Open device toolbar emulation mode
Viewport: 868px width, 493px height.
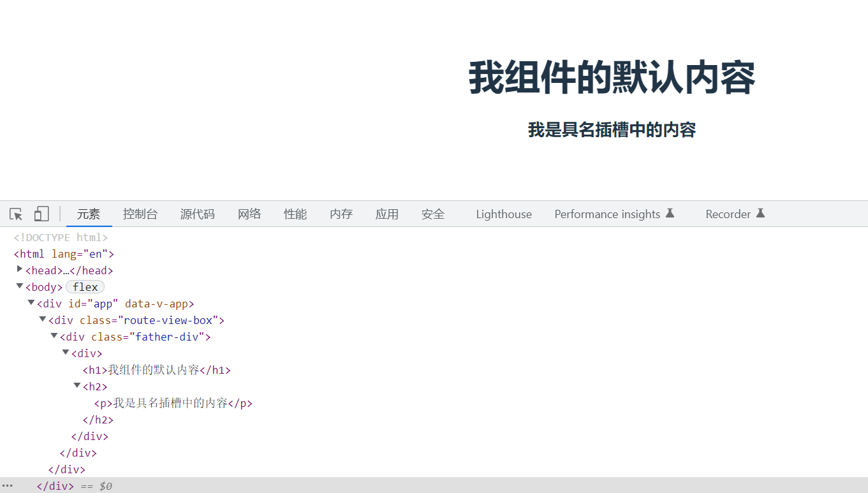(41, 214)
